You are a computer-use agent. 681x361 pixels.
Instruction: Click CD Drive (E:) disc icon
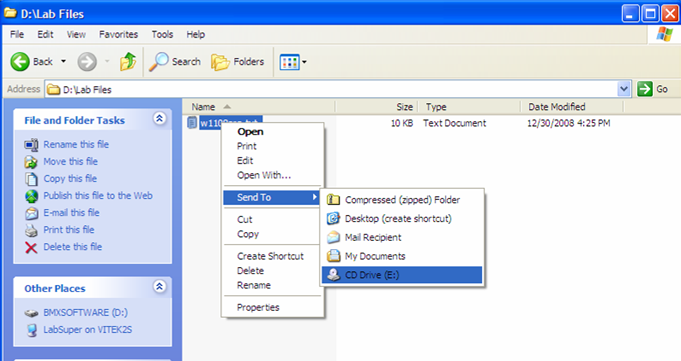[333, 275]
